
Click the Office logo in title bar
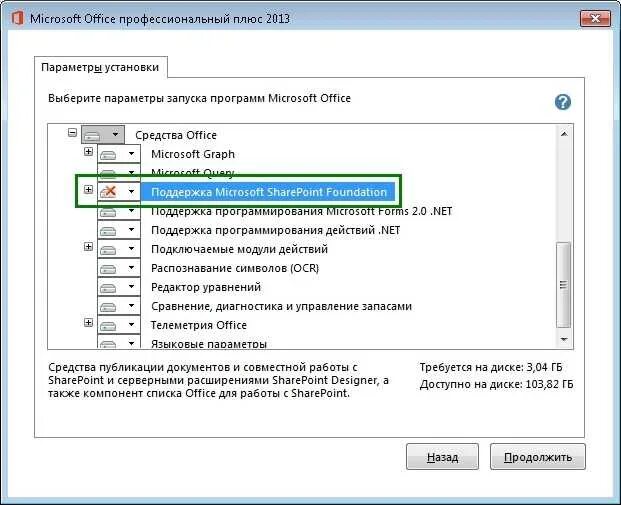pyautogui.click(x=17, y=18)
